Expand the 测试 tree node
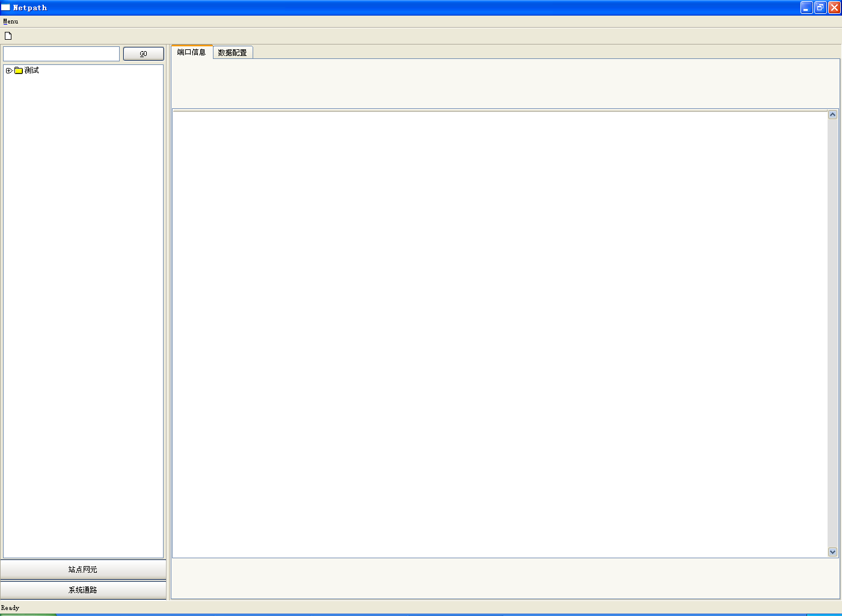The image size is (842, 616). [9, 70]
